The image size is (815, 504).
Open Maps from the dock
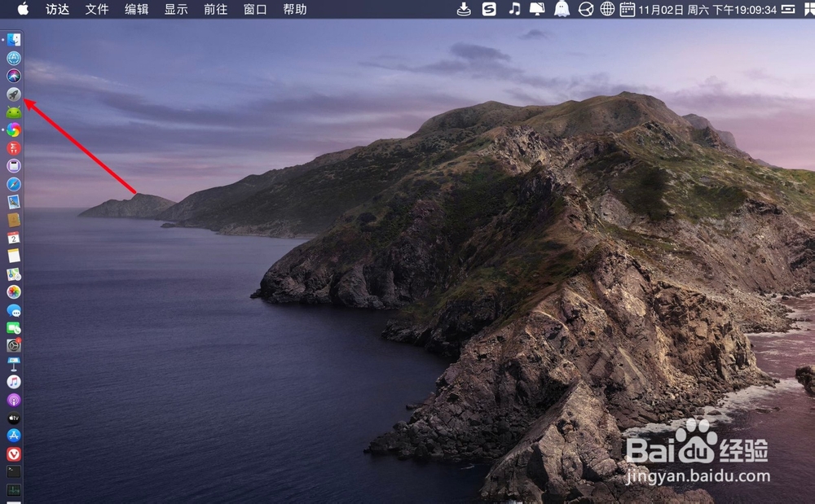pos(14,274)
